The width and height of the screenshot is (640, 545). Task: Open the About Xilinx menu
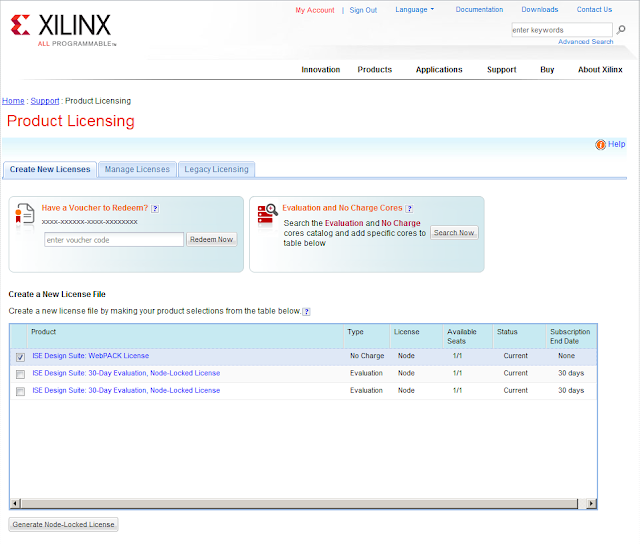pyautogui.click(x=600, y=70)
